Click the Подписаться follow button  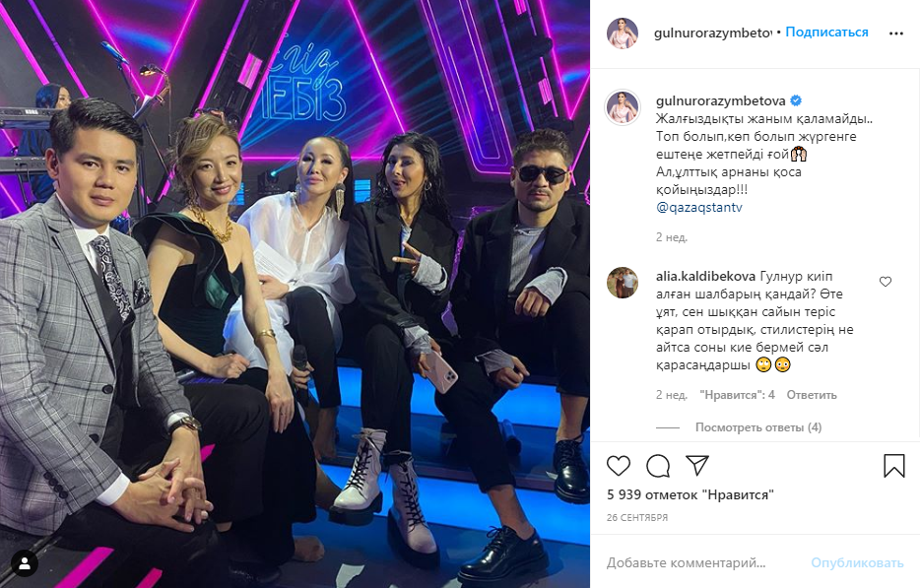(826, 33)
